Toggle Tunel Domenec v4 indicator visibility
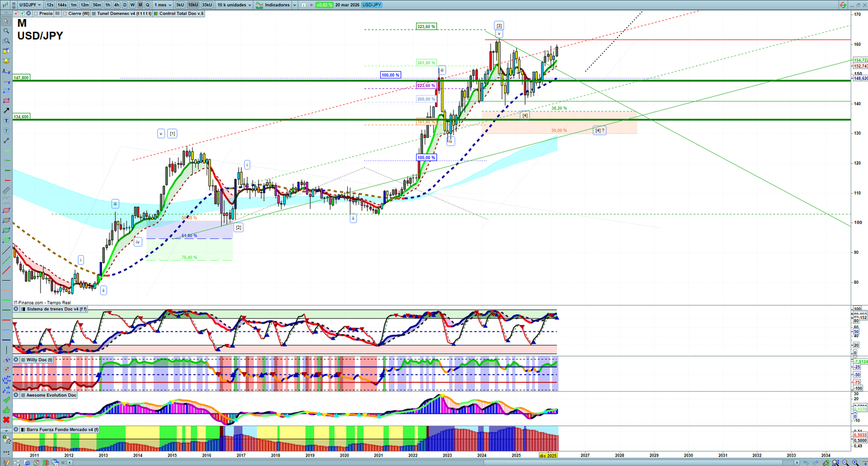868x466 pixels. [94, 14]
